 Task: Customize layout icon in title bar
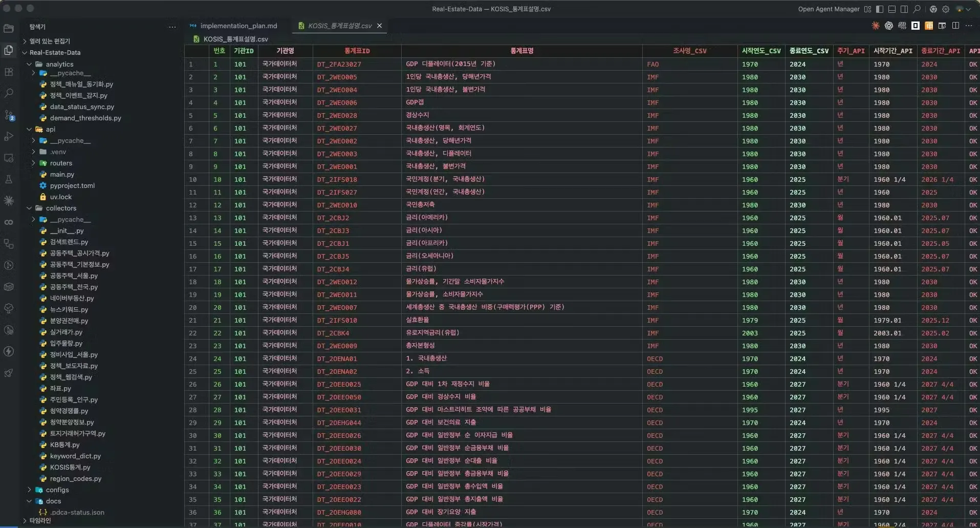point(867,9)
